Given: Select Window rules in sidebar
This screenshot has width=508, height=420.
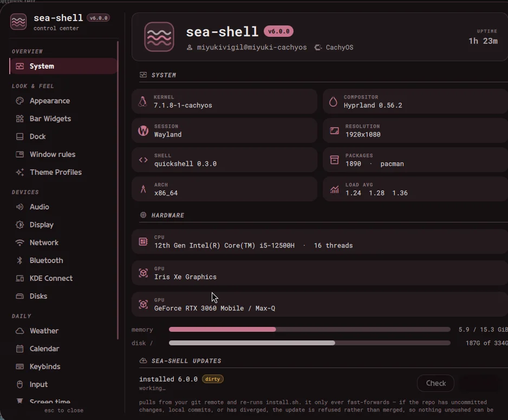Looking at the screenshot, I should point(63,154).
